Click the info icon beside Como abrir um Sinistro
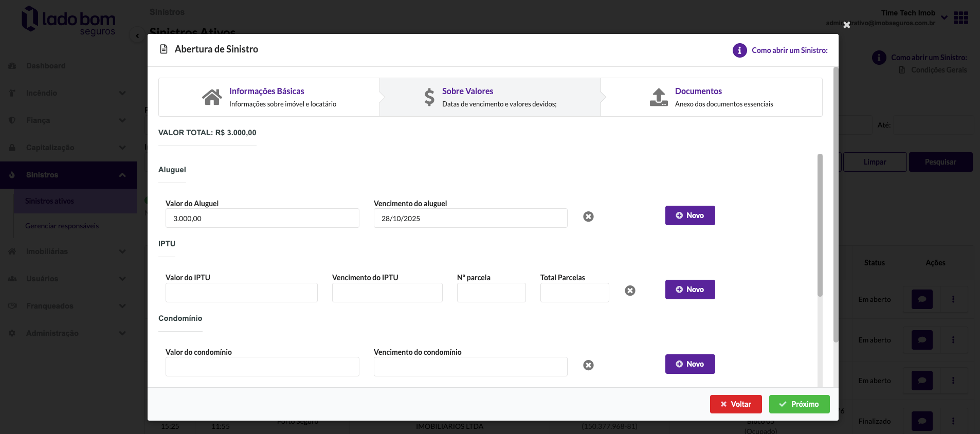 [739, 50]
